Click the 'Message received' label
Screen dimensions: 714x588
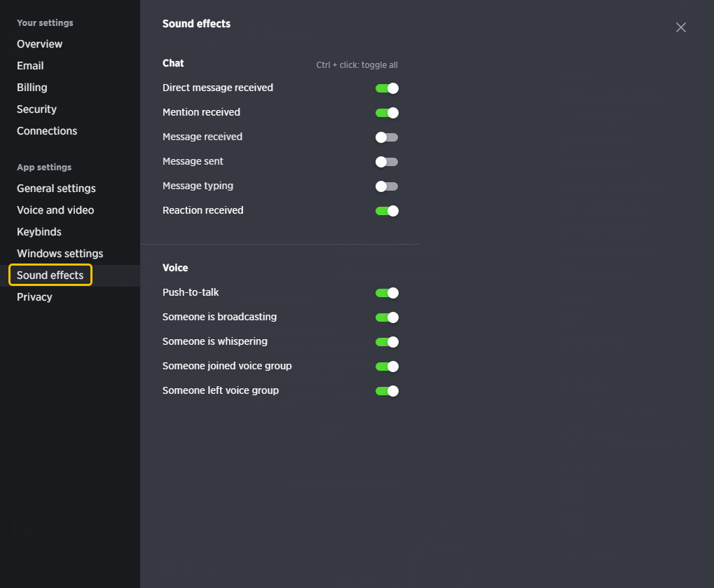click(202, 137)
